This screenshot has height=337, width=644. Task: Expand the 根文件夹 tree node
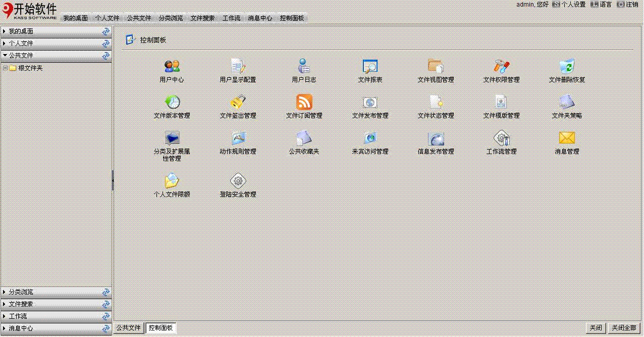click(5, 68)
